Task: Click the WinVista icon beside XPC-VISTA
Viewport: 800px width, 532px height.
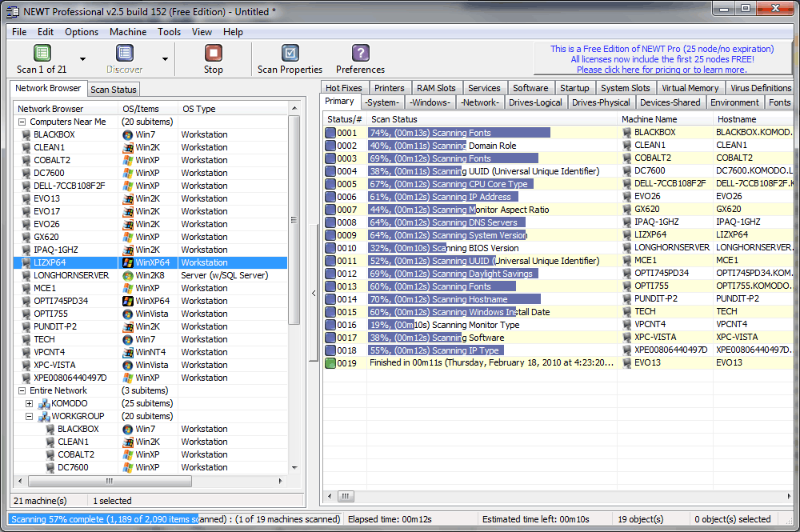Action: [x=126, y=365]
